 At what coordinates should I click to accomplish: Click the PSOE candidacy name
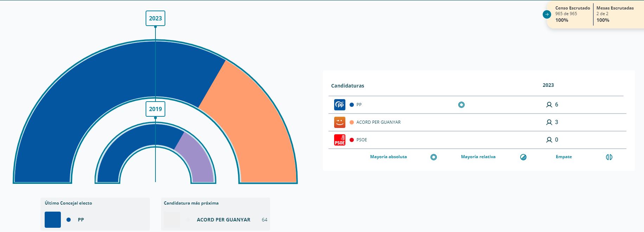pyautogui.click(x=362, y=140)
